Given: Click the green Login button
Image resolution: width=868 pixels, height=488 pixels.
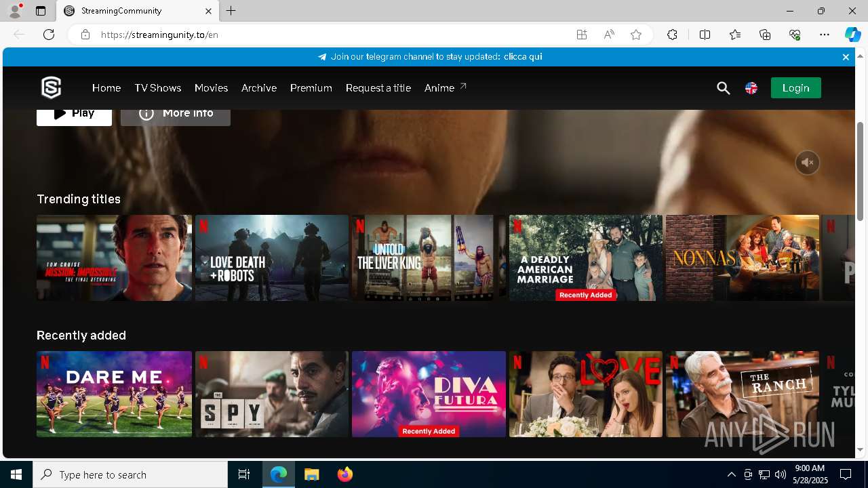Looking at the screenshot, I should pyautogui.click(x=795, y=88).
